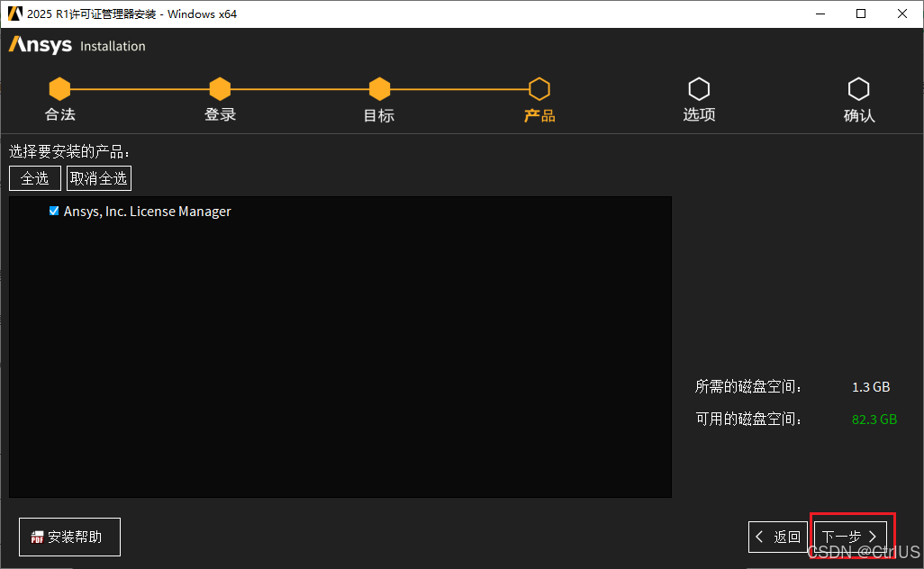The image size is (924, 569).
Task: Select the 产品 step label
Action: point(539,115)
